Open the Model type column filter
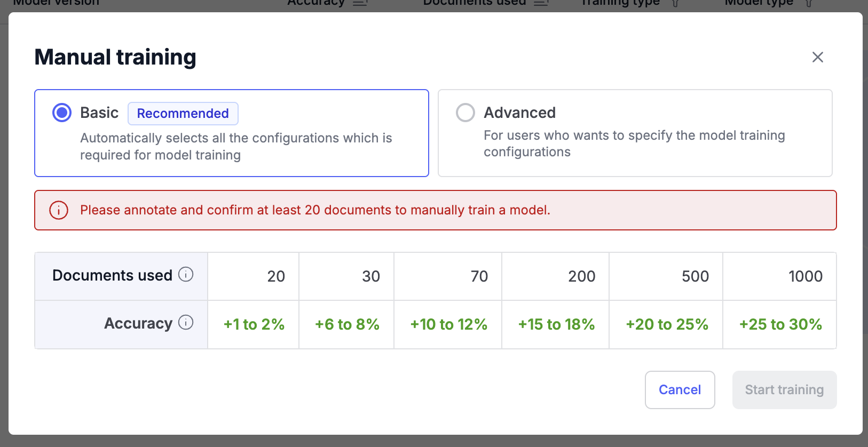Viewport: 868px width, 447px height. (809, 3)
